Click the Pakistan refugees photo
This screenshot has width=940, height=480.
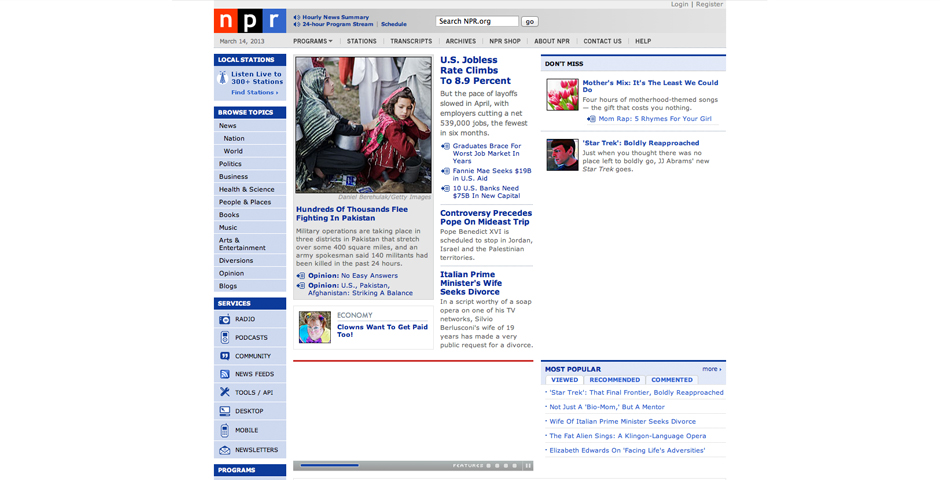click(x=363, y=125)
